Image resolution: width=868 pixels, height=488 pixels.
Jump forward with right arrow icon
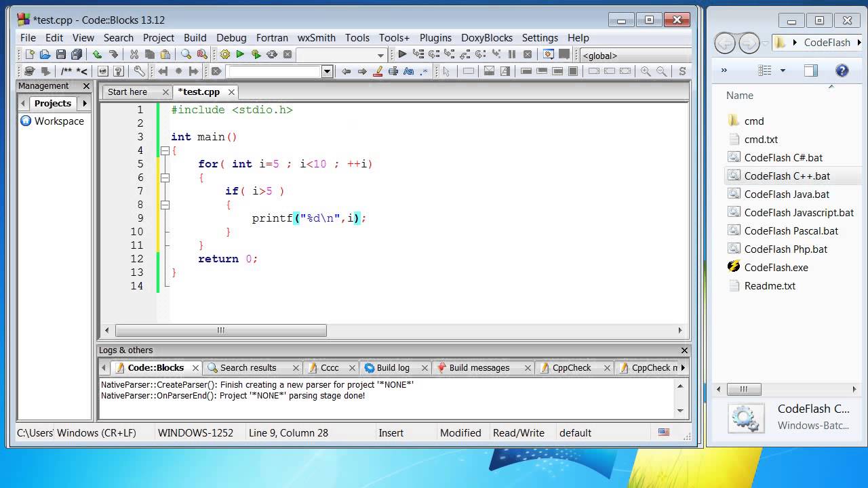[x=194, y=71]
